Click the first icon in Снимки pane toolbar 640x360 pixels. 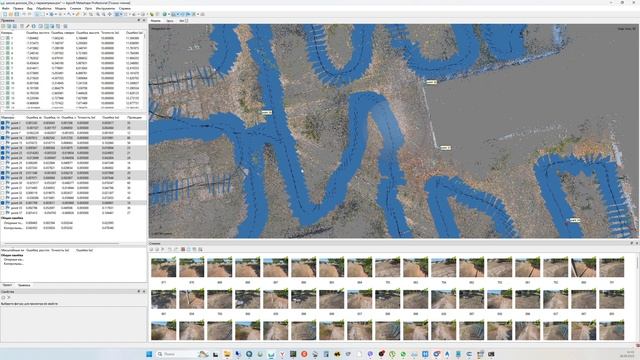coord(151,249)
